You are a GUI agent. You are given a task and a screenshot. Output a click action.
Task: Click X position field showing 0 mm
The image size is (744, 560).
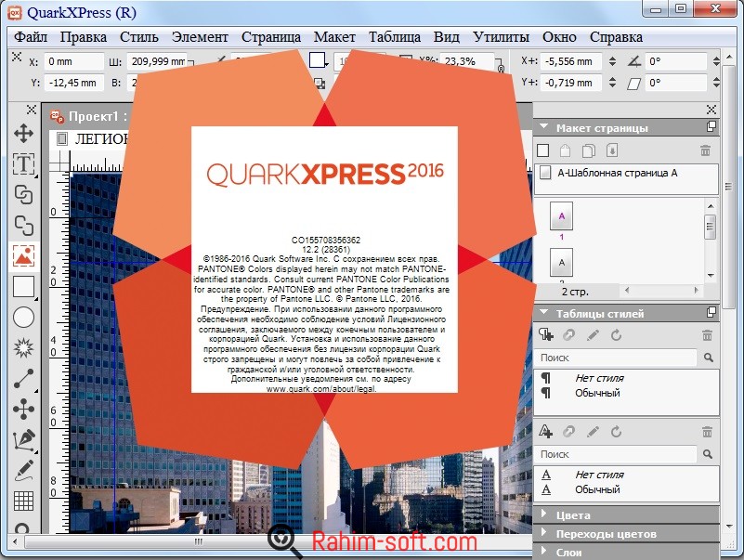[x=74, y=61]
